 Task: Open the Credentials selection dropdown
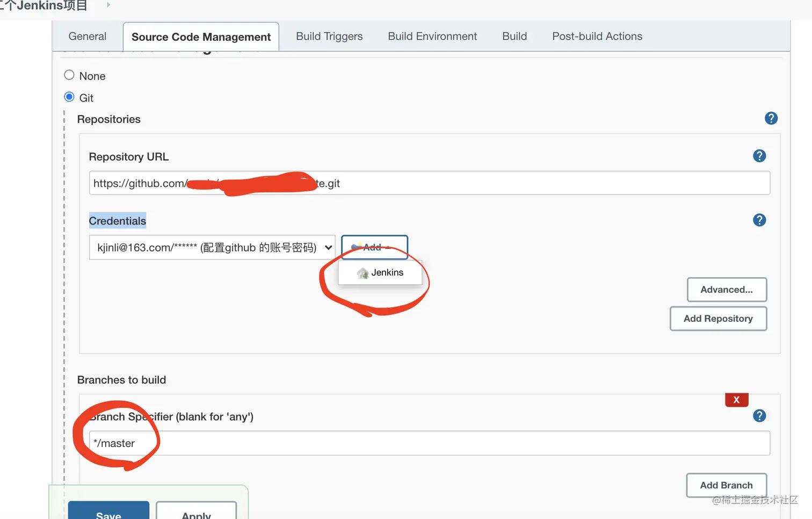click(x=212, y=247)
